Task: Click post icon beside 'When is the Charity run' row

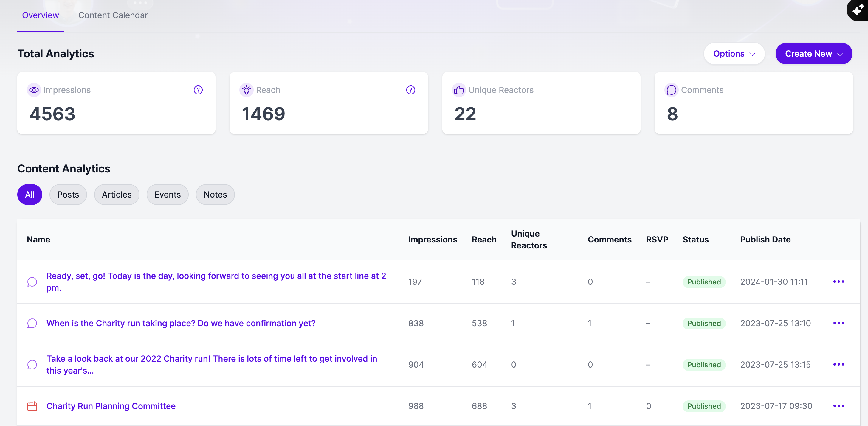Action: (x=32, y=323)
